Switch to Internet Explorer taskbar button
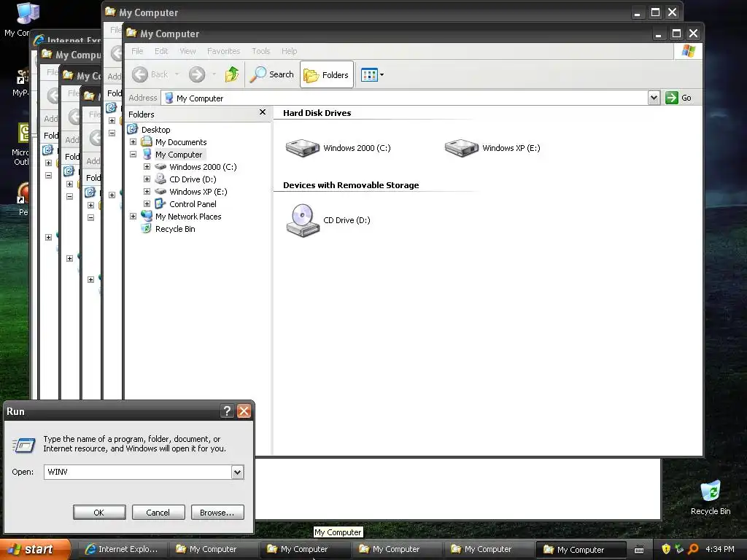747x560 pixels. [x=121, y=549]
